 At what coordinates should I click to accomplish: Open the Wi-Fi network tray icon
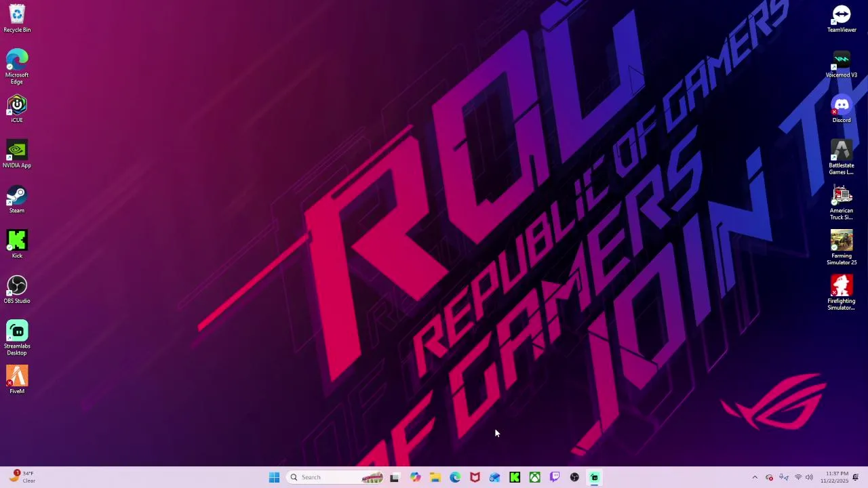[798, 477]
